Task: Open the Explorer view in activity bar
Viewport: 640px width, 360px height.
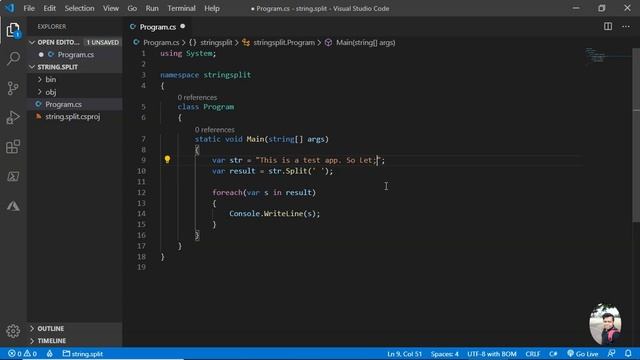Action: (x=13, y=30)
